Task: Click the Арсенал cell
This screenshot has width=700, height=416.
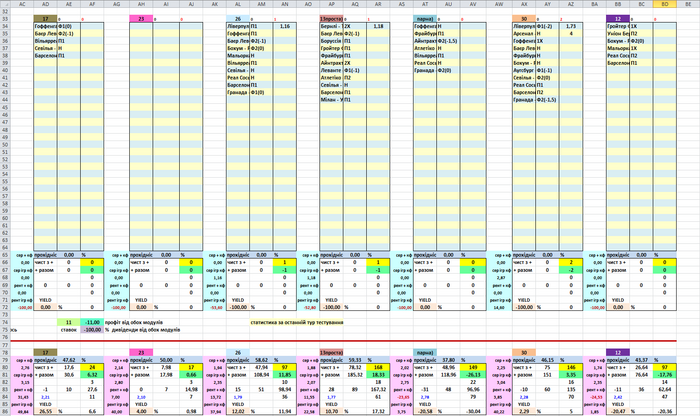Action: (x=524, y=33)
